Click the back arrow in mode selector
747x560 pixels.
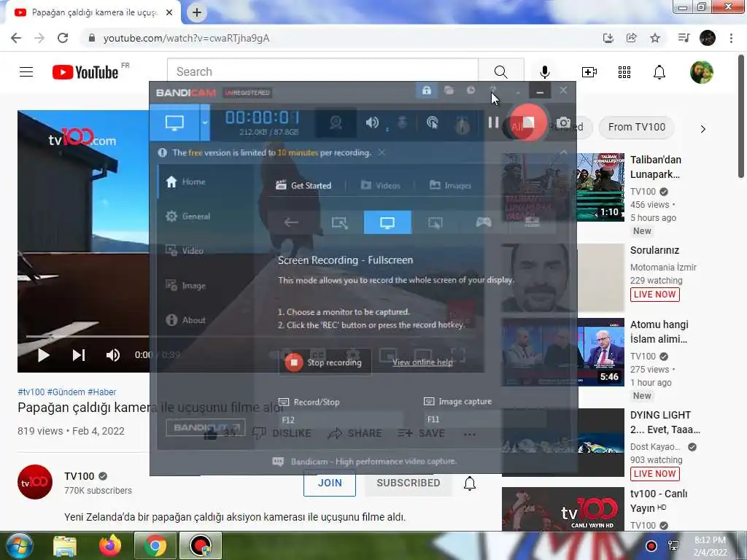tap(292, 222)
